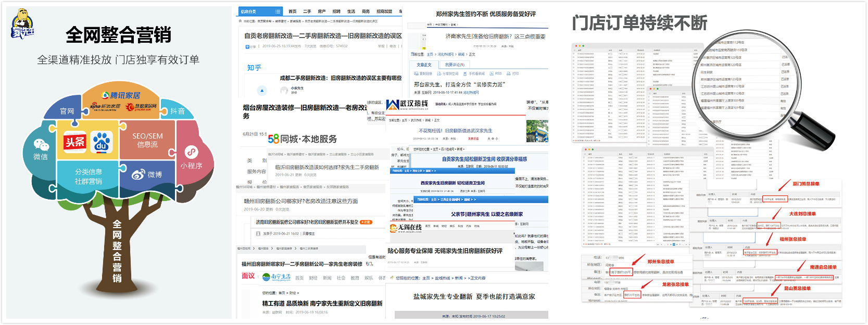Image resolution: width=868 pixels, height=325 pixels.
Task: Click the red 头条 app icon
Action: click(x=75, y=142)
